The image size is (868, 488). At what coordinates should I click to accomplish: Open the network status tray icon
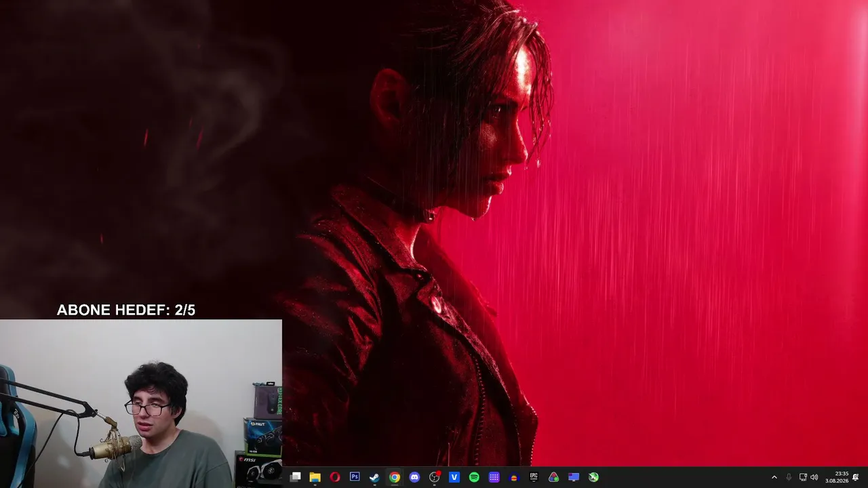tap(803, 477)
